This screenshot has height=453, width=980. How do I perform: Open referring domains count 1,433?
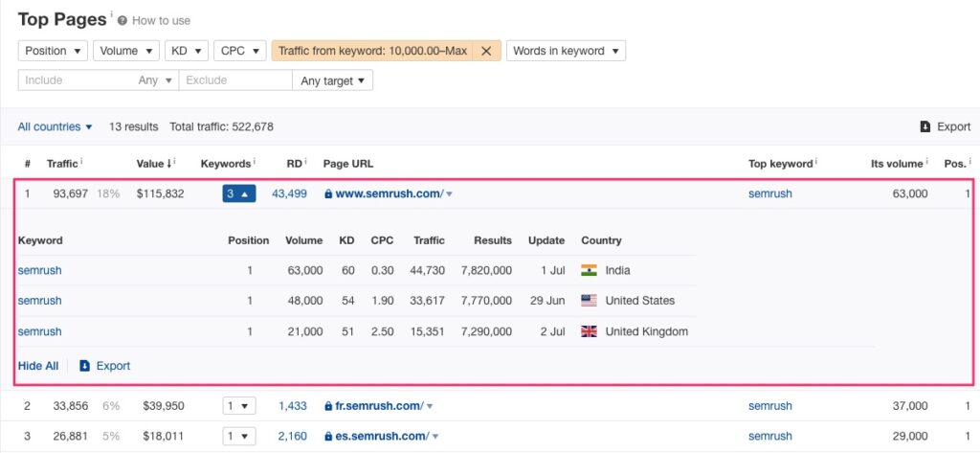click(x=293, y=406)
